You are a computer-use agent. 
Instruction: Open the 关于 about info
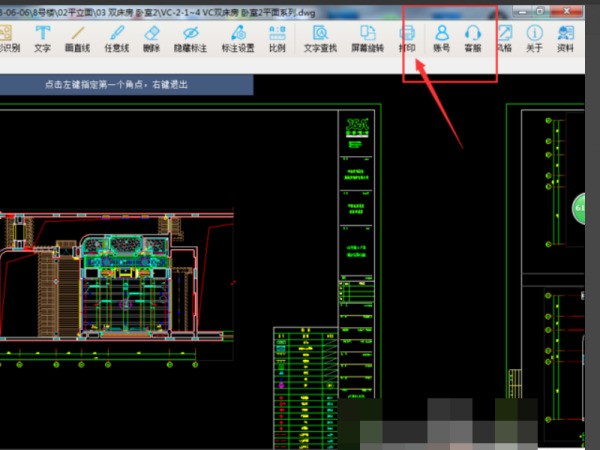(534, 38)
